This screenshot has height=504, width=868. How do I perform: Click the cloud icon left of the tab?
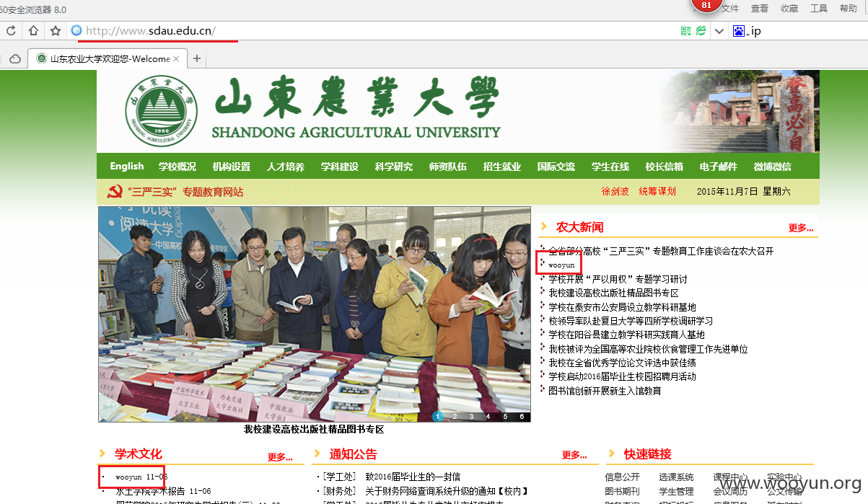point(14,58)
